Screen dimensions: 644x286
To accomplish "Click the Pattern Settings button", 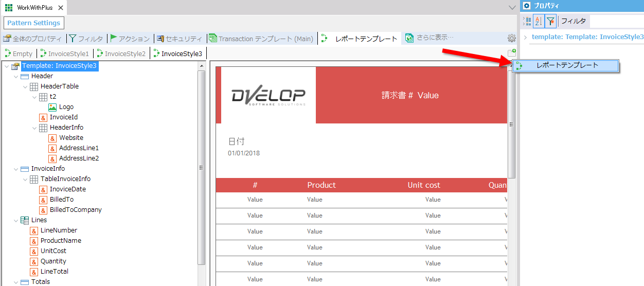I will point(33,23).
